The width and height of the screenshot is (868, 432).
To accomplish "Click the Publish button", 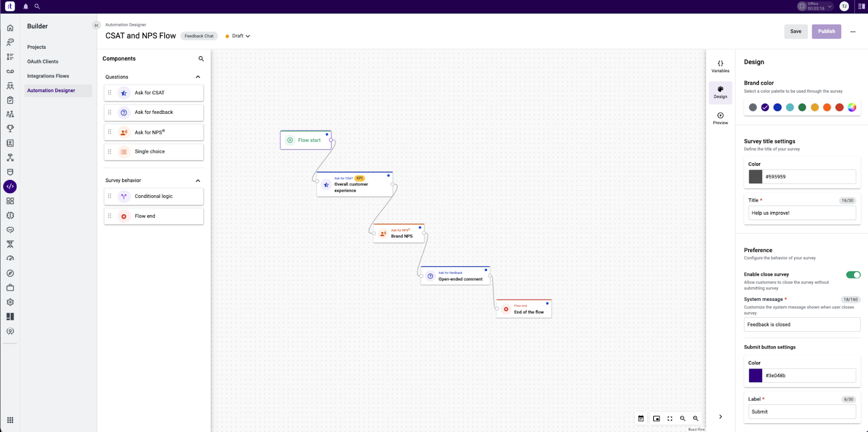I will pyautogui.click(x=827, y=31).
